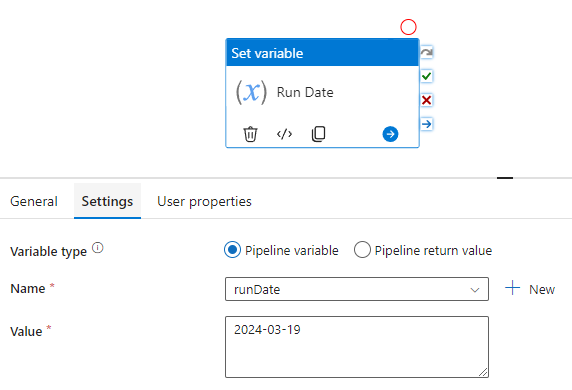
Task: Delete the Set variable activity via trash icon
Action: tap(250, 134)
